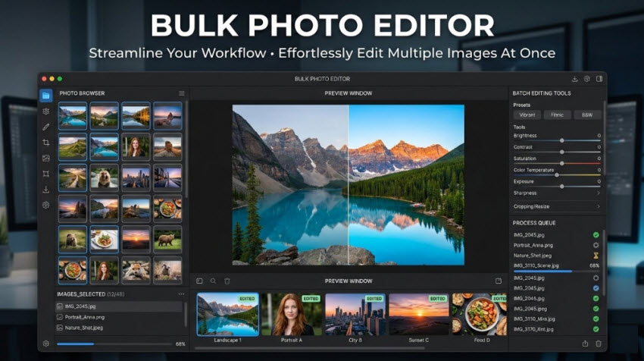The width and height of the screenshot is (644, 361).
Task: Click the trash icon under the Process Queue
Action: [599, 344]
